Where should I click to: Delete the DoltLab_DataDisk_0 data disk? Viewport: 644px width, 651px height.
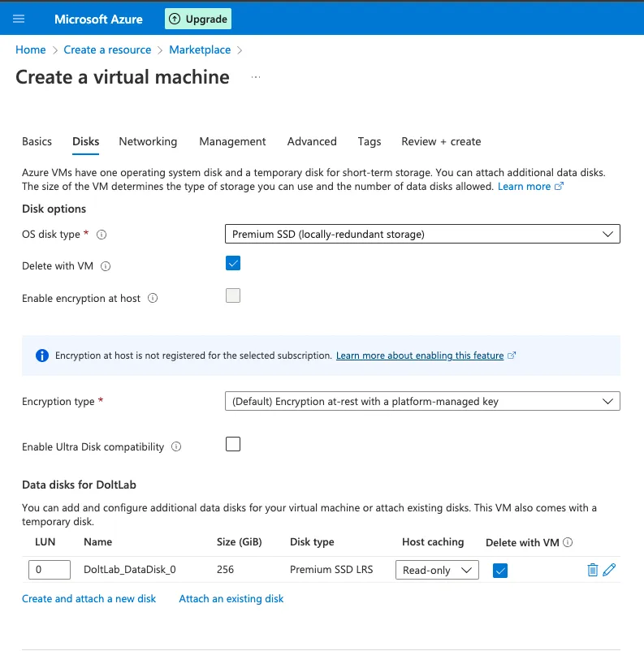click(593, 569)
